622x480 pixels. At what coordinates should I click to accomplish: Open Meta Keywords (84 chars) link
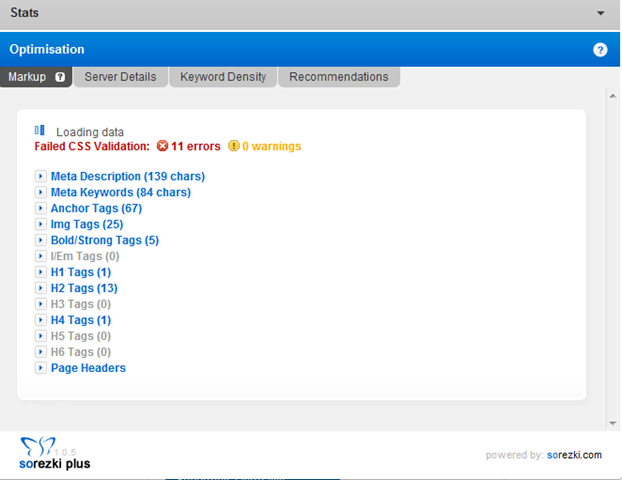click(121, 192)
